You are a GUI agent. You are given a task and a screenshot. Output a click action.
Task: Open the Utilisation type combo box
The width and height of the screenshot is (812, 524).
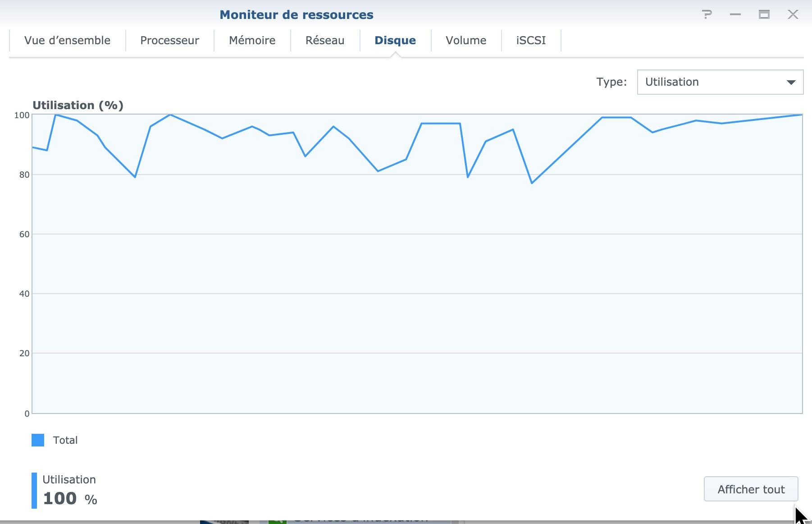coord(720,82)
